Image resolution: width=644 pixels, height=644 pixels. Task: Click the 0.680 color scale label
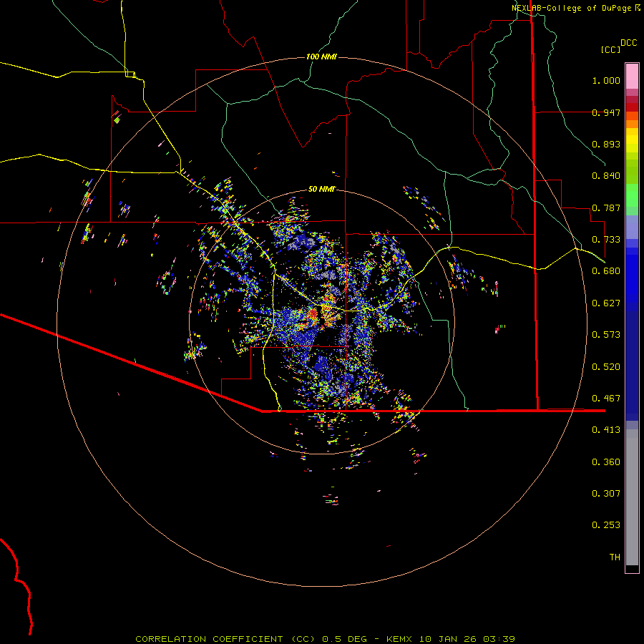pos(606,271)
